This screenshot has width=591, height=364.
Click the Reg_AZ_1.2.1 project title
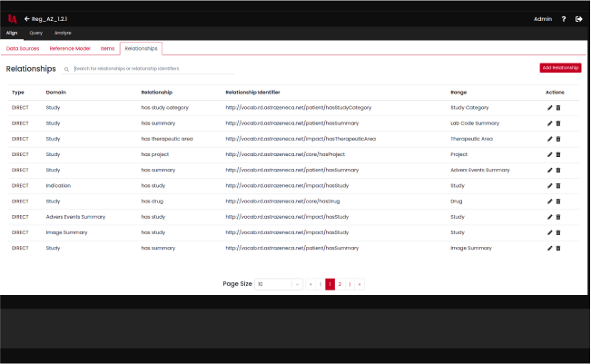coord(49,19)
